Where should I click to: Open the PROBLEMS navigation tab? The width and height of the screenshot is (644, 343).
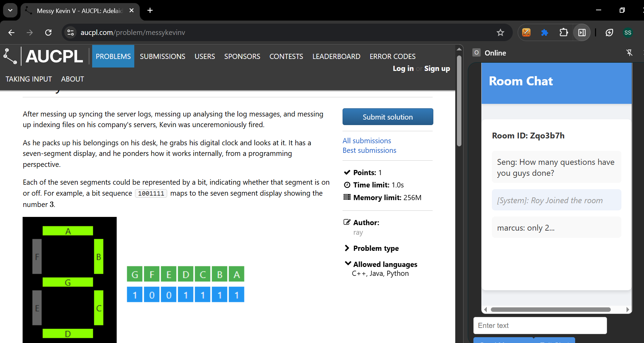[x=113, y=56]
